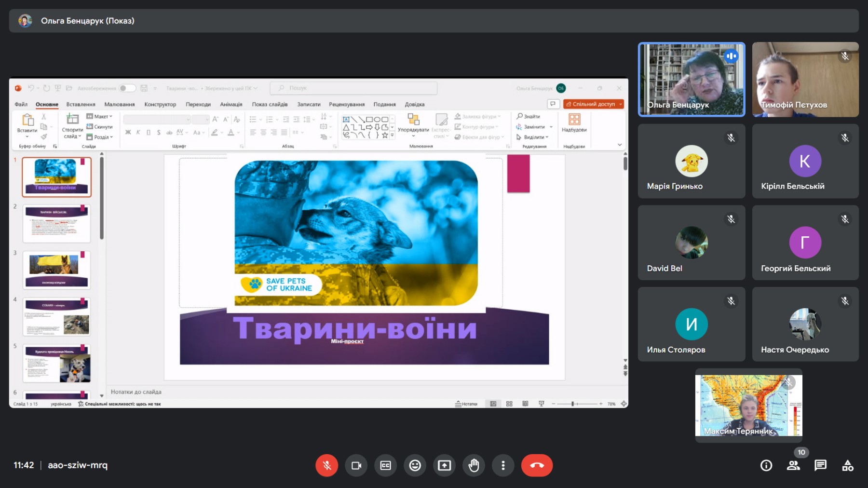Leave the call with red button
Viewport: 868px width, 488px height.
pyautogui.click(x=537, y=465)
